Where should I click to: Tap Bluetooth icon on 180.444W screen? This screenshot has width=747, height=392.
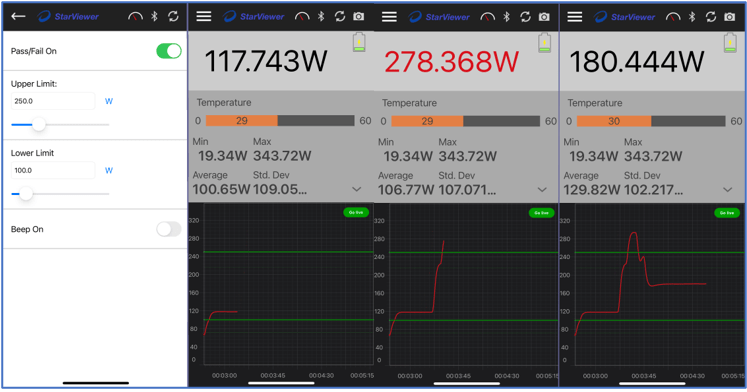point(692,17)
